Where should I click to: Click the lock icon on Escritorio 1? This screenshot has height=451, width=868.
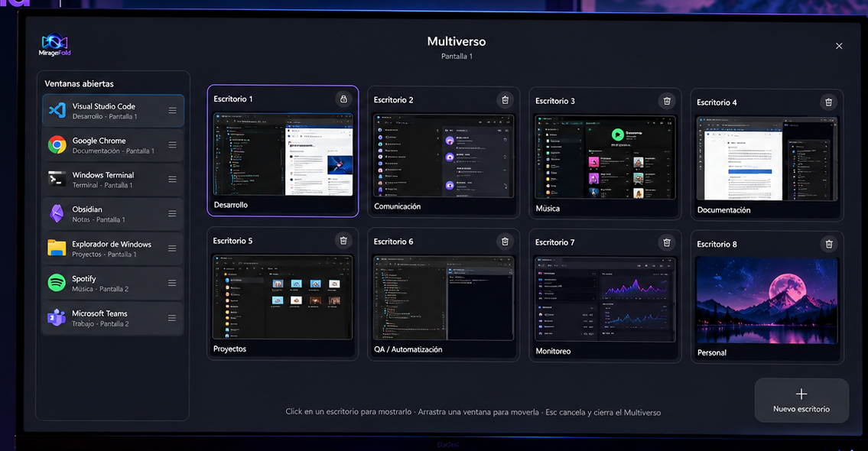[343, 99]
